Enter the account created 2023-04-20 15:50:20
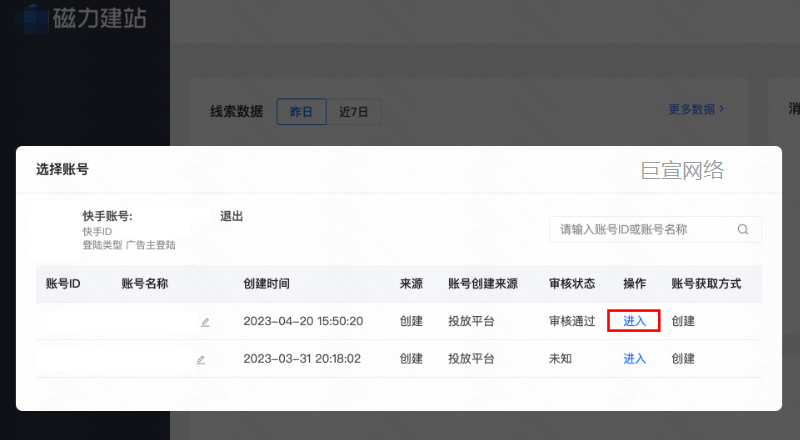The height and width of the screenshot is (440, 800). coord(634,321)
